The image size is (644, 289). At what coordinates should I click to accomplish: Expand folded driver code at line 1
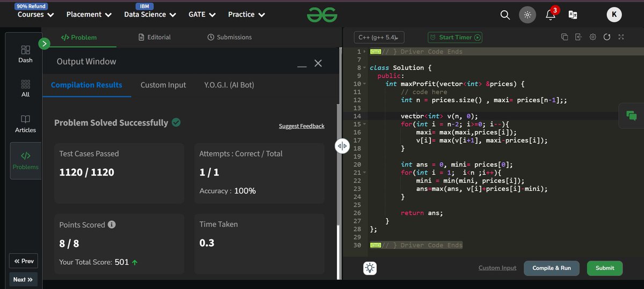pos(365,52)
